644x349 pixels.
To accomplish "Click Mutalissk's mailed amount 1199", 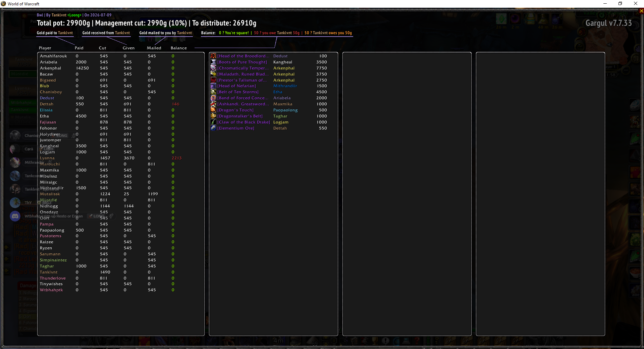I will tap(153, 194).
